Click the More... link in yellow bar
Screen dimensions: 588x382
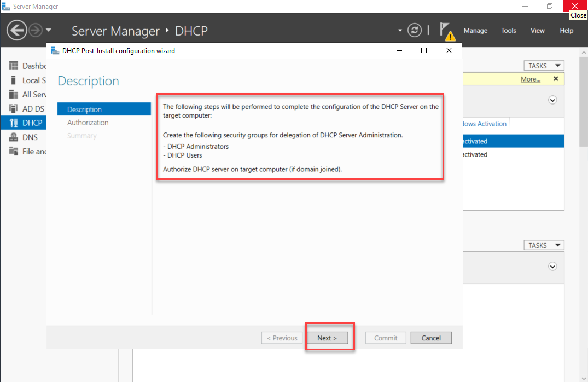(x=530, y=79)
